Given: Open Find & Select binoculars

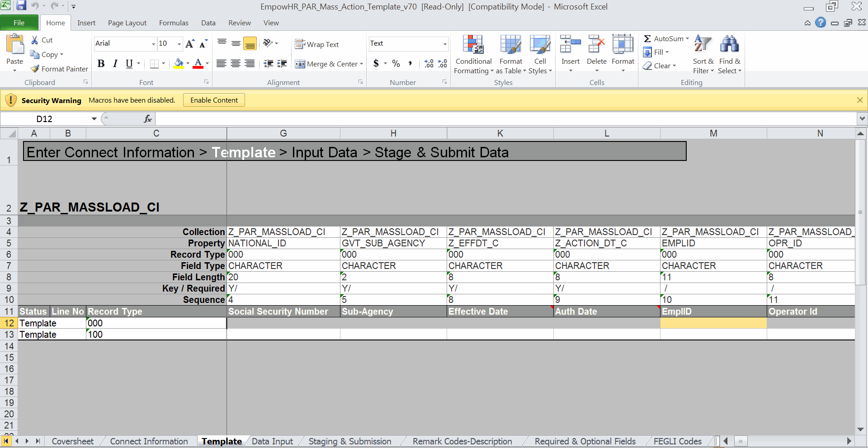Looking at the screenshot, I should (x=730, y=54).
